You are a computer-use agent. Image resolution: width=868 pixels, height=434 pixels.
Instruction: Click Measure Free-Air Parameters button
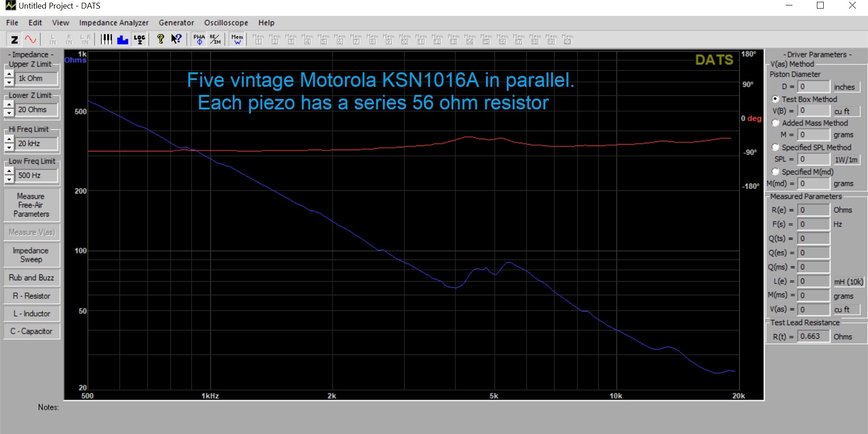click(x=31, y=205)
